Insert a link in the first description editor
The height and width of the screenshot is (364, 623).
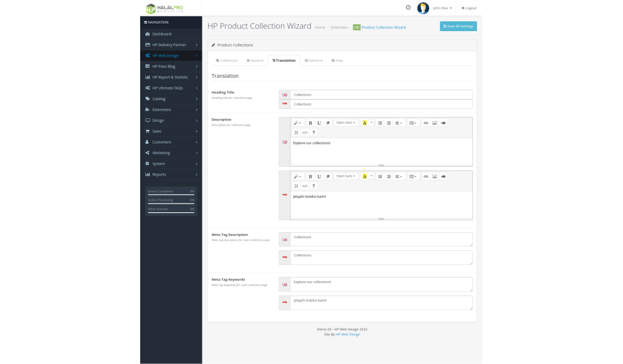426,123
